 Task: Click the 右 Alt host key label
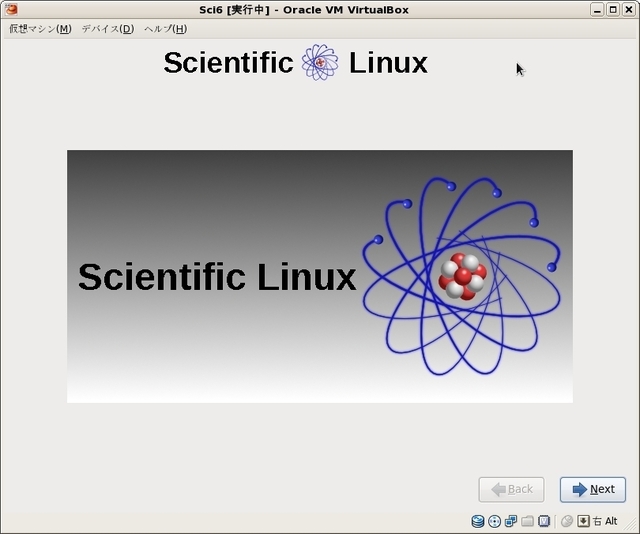point(605,521)
